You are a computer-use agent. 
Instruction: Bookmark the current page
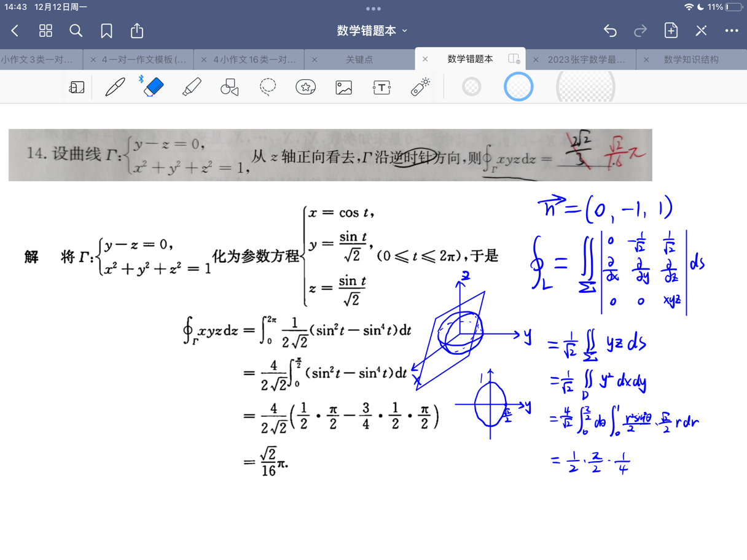tap(106, 30)
